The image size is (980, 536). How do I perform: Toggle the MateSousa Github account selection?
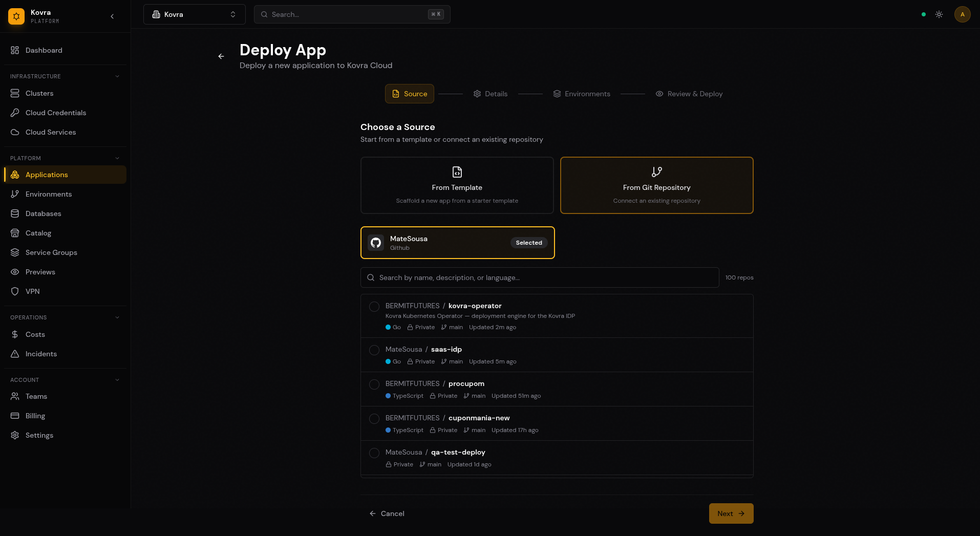pyautogui.click(x=458, y=243)
